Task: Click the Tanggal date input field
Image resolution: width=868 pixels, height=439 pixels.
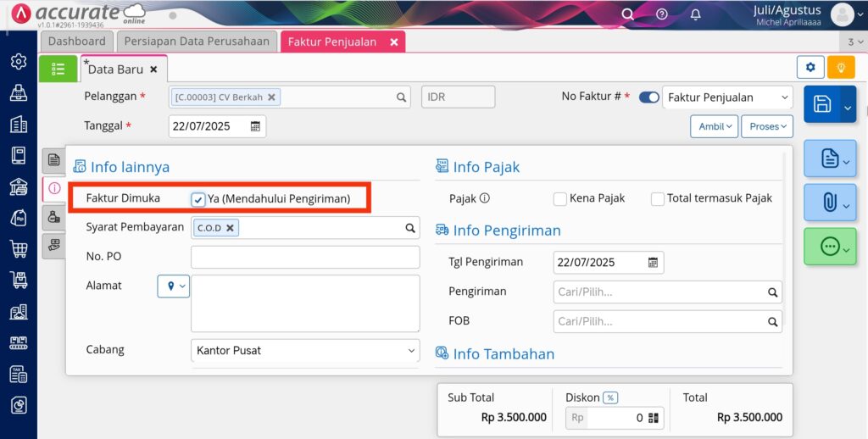Action: [x=217, y=126]
